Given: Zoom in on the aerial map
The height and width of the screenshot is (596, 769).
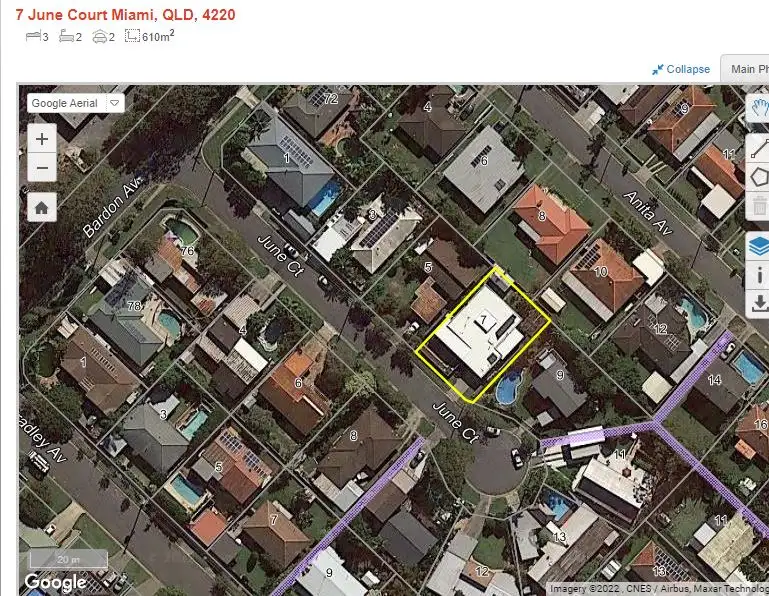Looking at the screenshot, I should tap(42, 139).
